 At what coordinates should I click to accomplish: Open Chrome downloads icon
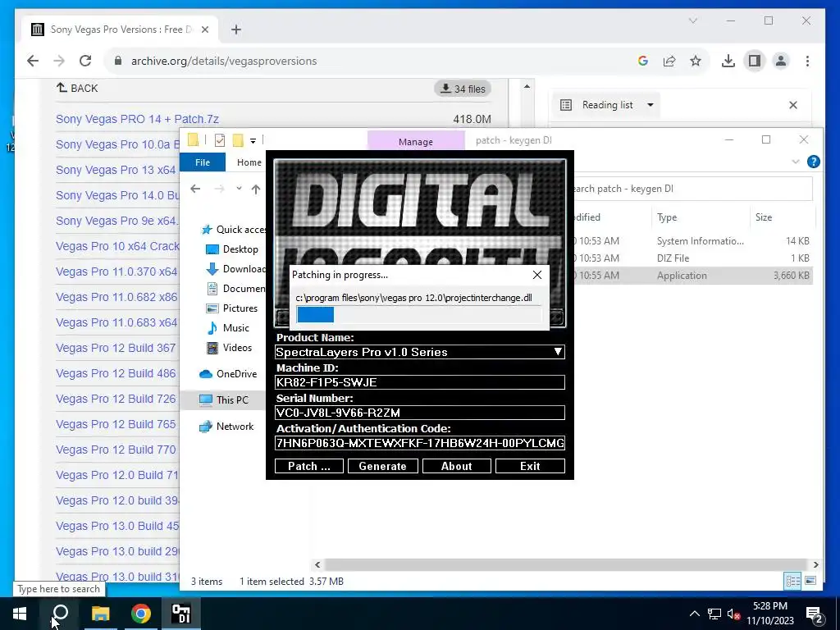point(728,61)
